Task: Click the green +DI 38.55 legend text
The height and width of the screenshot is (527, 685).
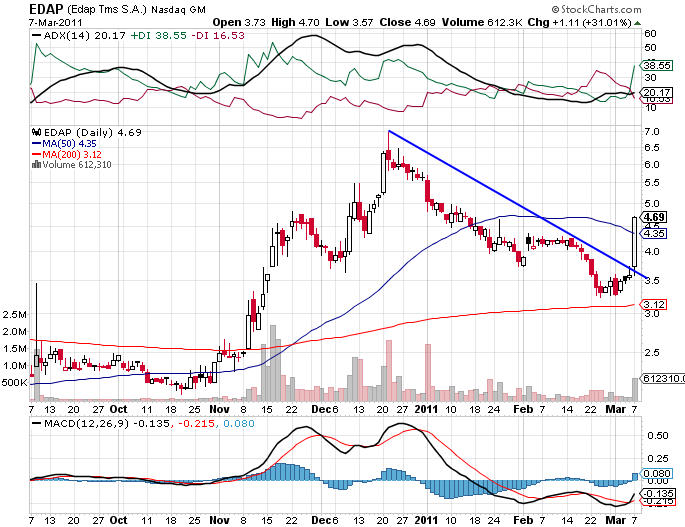Action: click(159, 36)
